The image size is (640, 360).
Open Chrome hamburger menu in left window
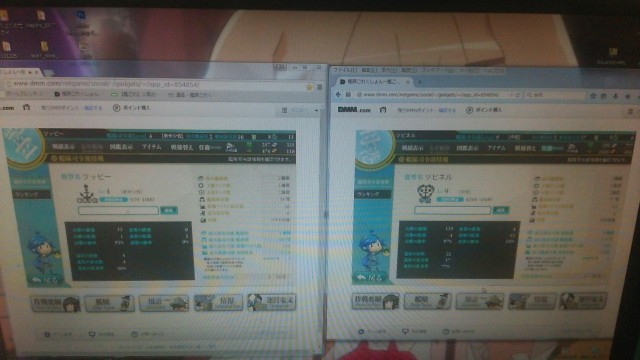click(x=320, y=87)
